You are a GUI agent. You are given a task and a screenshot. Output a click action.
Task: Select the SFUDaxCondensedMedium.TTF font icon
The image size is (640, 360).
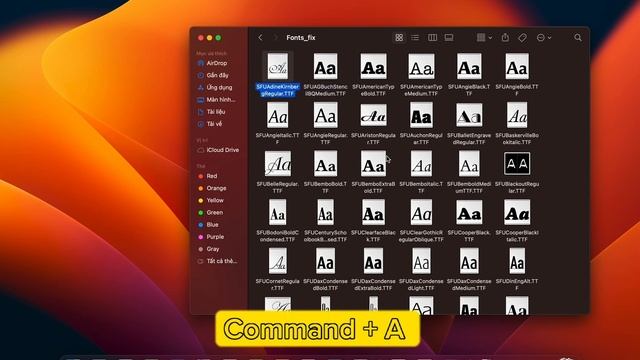(469, 261)
